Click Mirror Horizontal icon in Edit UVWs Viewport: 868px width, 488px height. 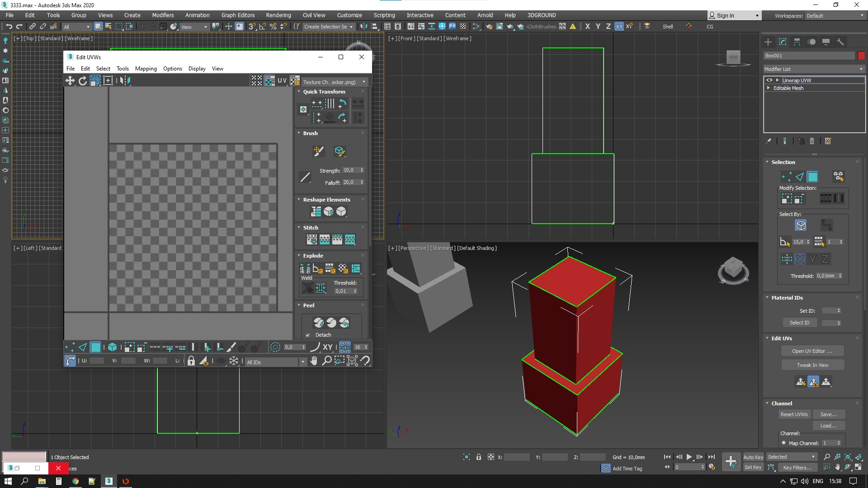click(x=125, y=80)
